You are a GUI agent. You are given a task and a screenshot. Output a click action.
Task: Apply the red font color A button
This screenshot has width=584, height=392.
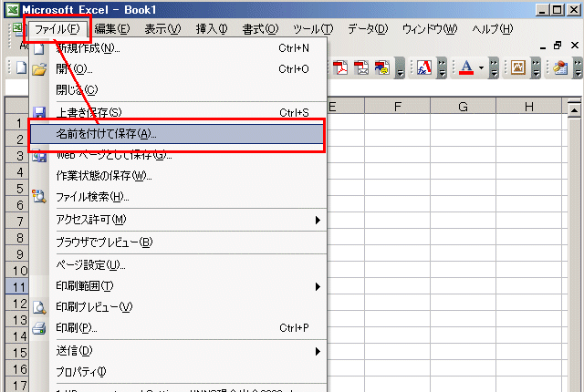click(466, 67)
